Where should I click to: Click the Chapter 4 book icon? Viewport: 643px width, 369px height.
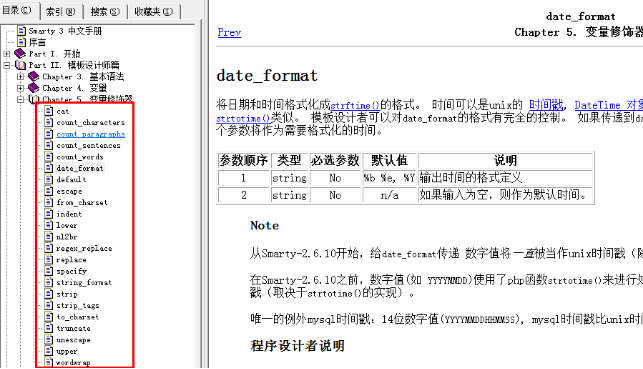click(x=34, y=88)
